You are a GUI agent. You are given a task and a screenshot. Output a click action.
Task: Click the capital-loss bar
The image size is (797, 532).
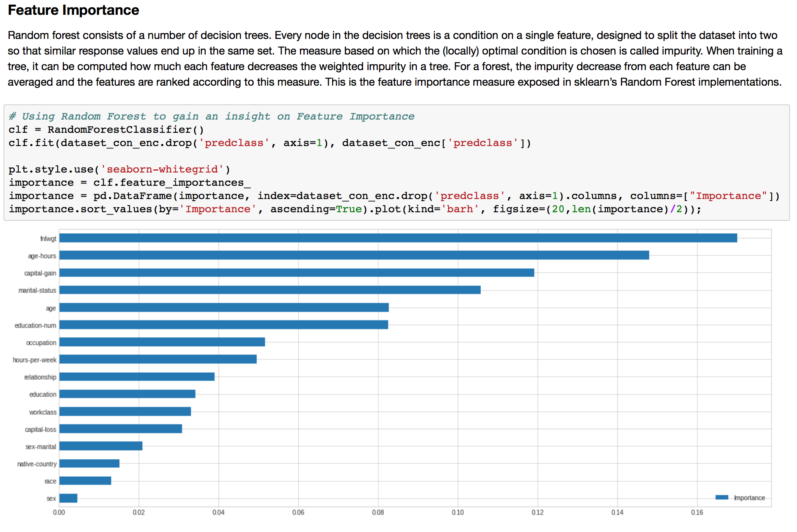click(x=120, y=429)
